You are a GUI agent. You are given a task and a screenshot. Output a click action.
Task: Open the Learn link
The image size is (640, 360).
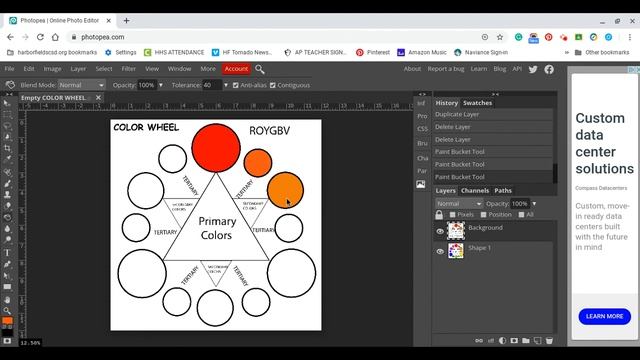[479, 69]
